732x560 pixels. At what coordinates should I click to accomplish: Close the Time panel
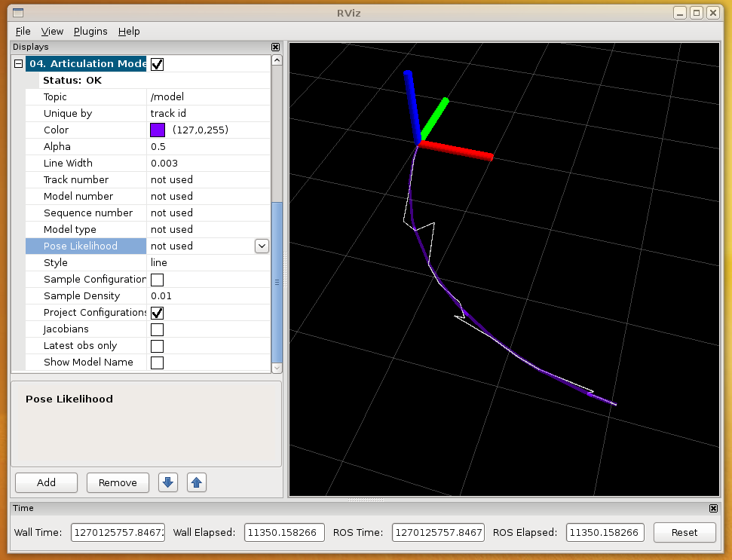713,509
